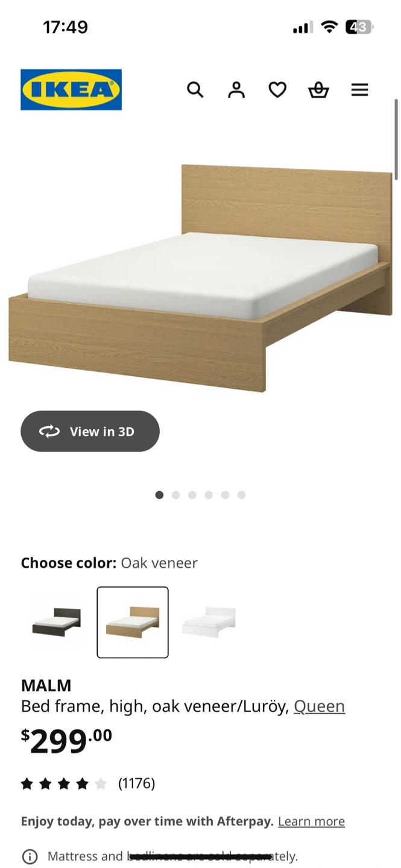401x868 pixels.
Task: Tap the MALM bed frame image
Action: tap(200, 278)
